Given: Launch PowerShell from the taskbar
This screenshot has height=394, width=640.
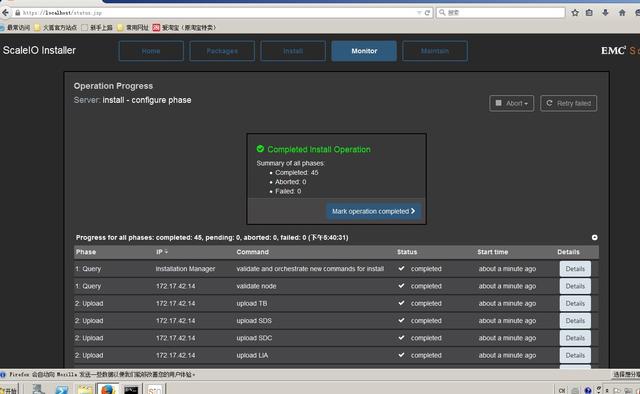Looking at the screenshot, I should coord(62,390).
